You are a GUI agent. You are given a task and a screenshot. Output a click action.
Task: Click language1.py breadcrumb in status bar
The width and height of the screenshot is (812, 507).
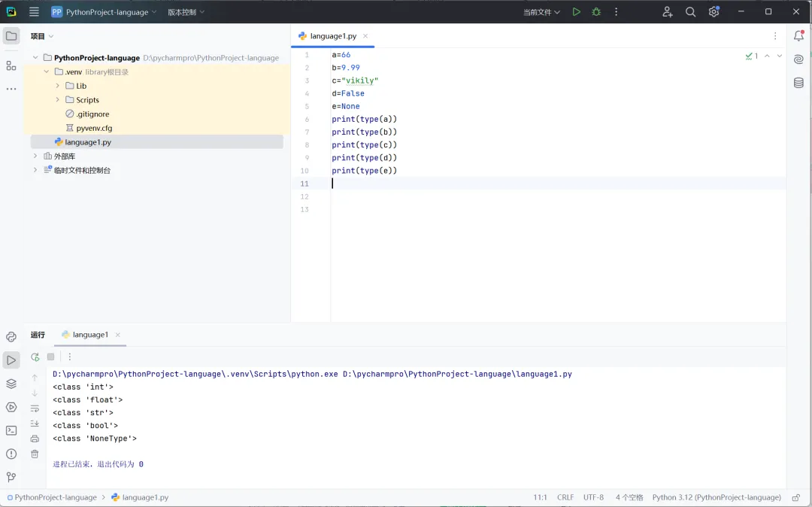point(141,498)
